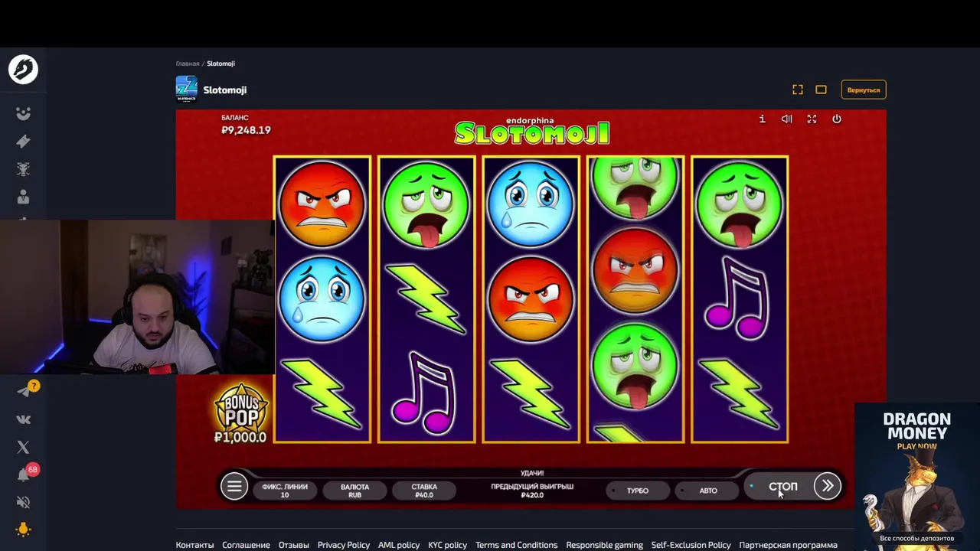Open the Responsible gaming link
Image resolution: width=980 pixels, height=551 pixels.
click(604, 545)
